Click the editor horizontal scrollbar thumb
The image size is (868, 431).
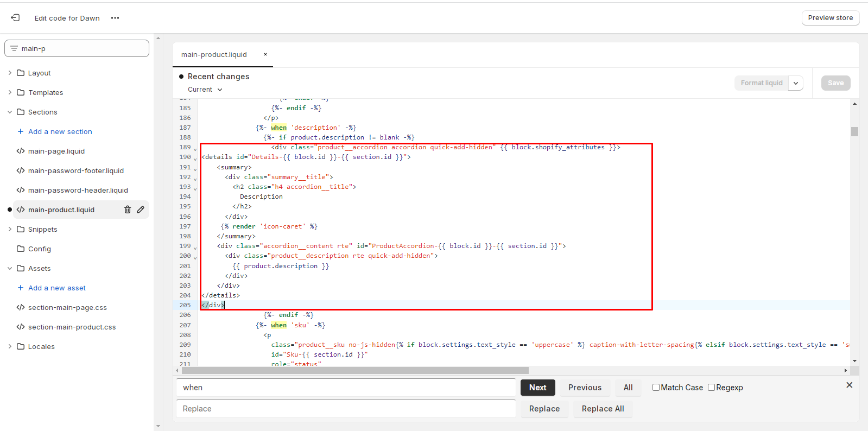click(x=355, y=371)
